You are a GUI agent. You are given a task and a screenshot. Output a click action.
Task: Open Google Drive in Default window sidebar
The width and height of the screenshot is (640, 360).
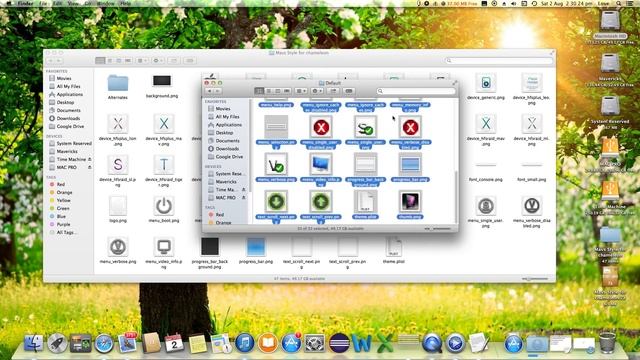click(x=225, y=157)
